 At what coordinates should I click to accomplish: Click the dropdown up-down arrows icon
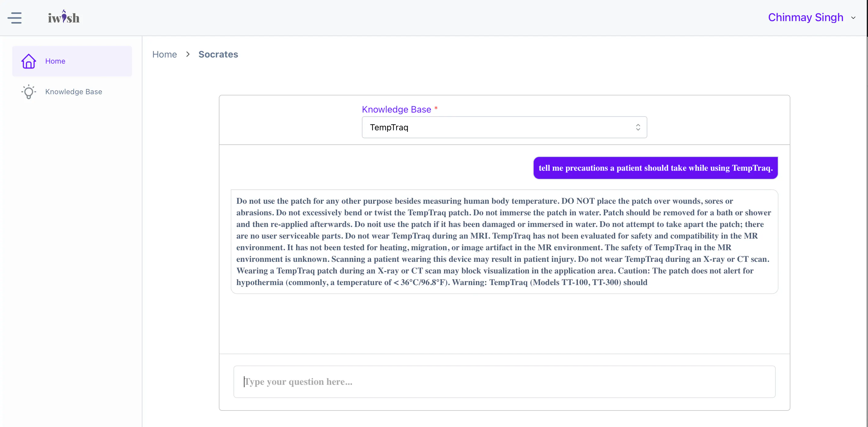tap(638, 127)
